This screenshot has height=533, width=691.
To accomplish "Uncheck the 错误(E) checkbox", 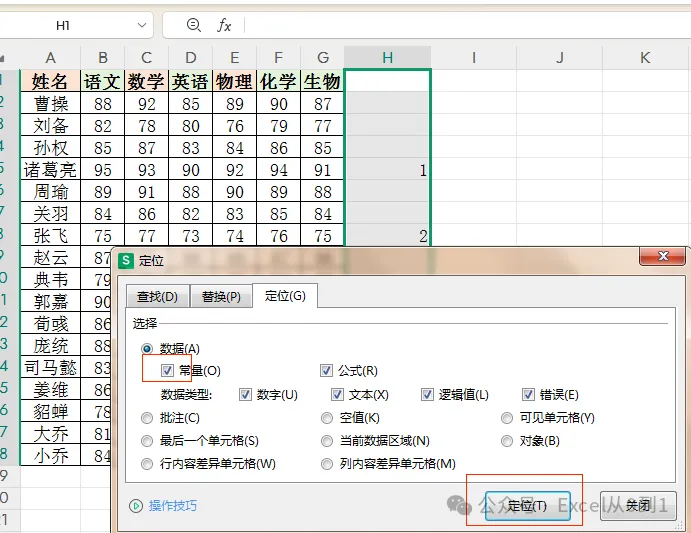I will pyautogui.click(x=528, y=394).
